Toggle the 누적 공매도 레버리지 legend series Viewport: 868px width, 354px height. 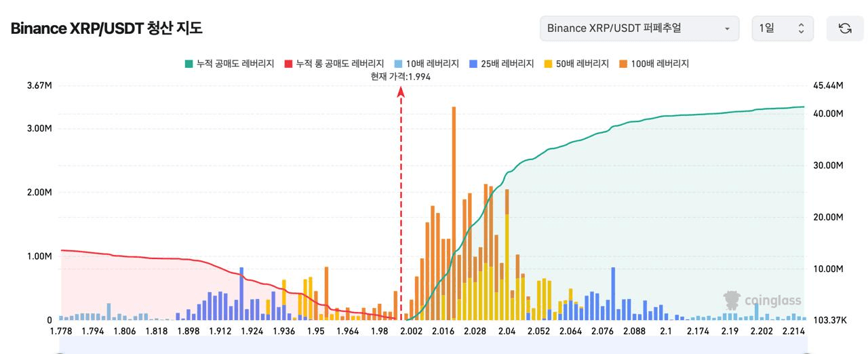pyautogui.click(x=229, y=64)
